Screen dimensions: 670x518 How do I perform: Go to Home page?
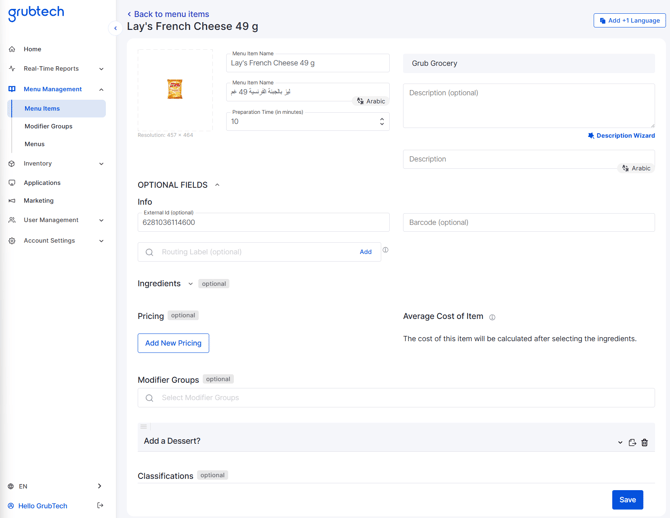32,49
